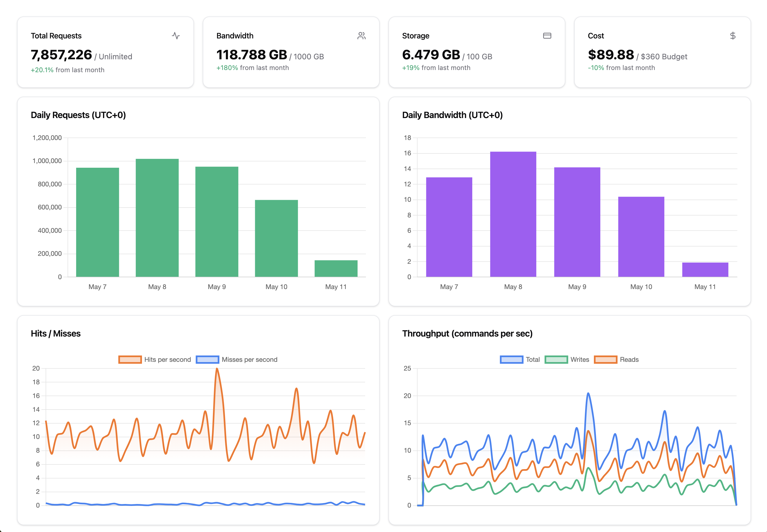Click the activity pulse icon in Total Requests

point(176,36)
